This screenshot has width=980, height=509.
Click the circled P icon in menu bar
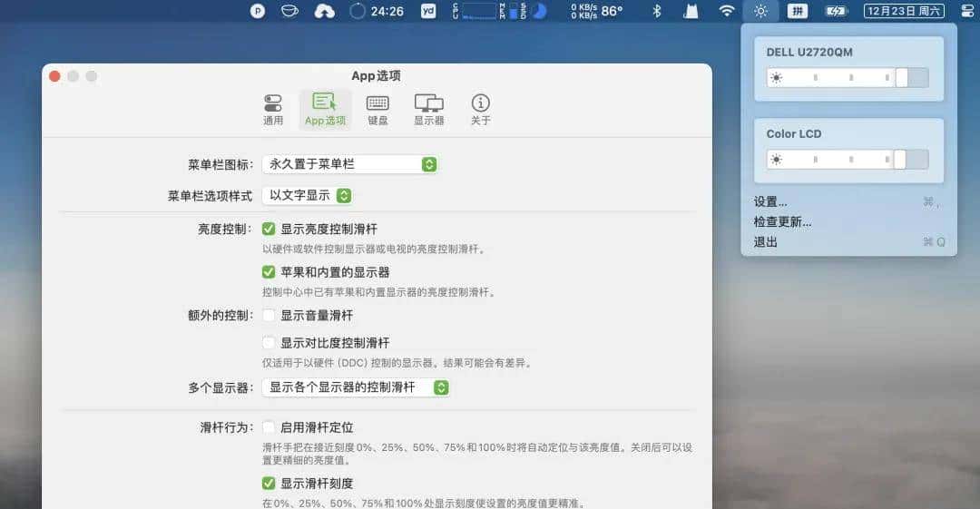[x=258, y=11]
